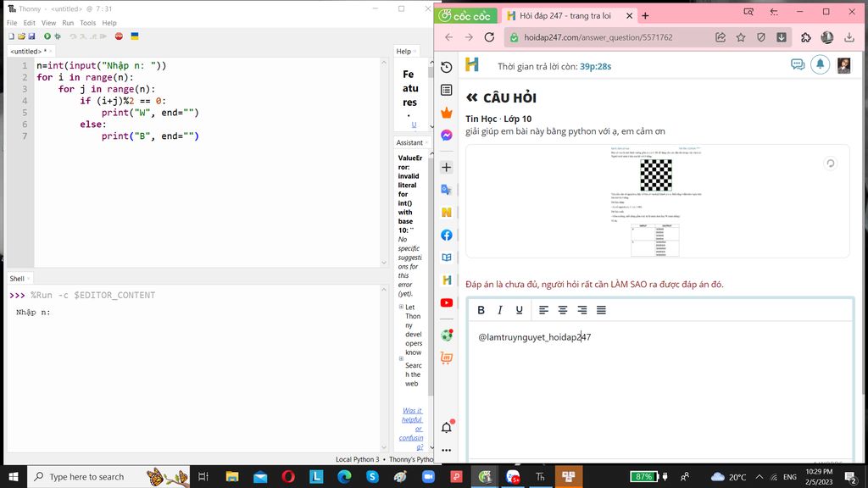Open 'Was it helpful or confusing?' link

click(x=412, y=428)
